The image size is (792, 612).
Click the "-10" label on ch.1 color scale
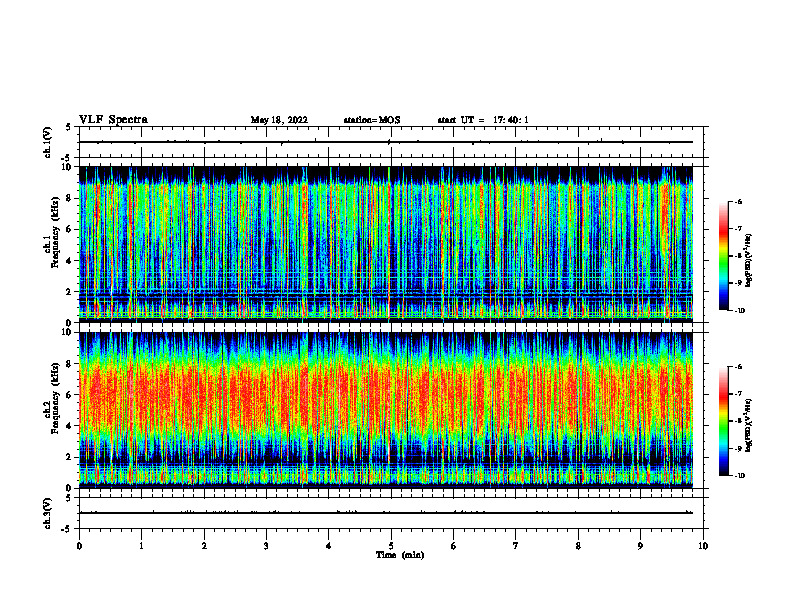(x=740, y=311)
